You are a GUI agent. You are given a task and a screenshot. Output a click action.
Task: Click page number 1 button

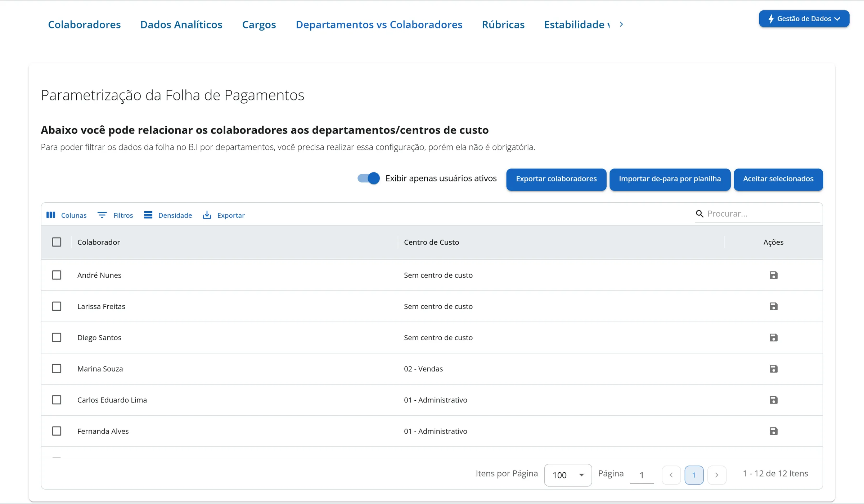point(694,475)
